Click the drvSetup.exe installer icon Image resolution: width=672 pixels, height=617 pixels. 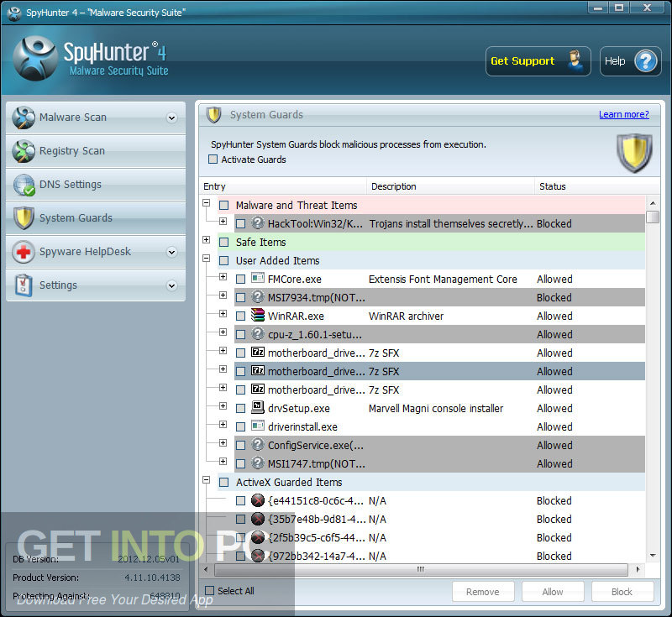(258, 407)
